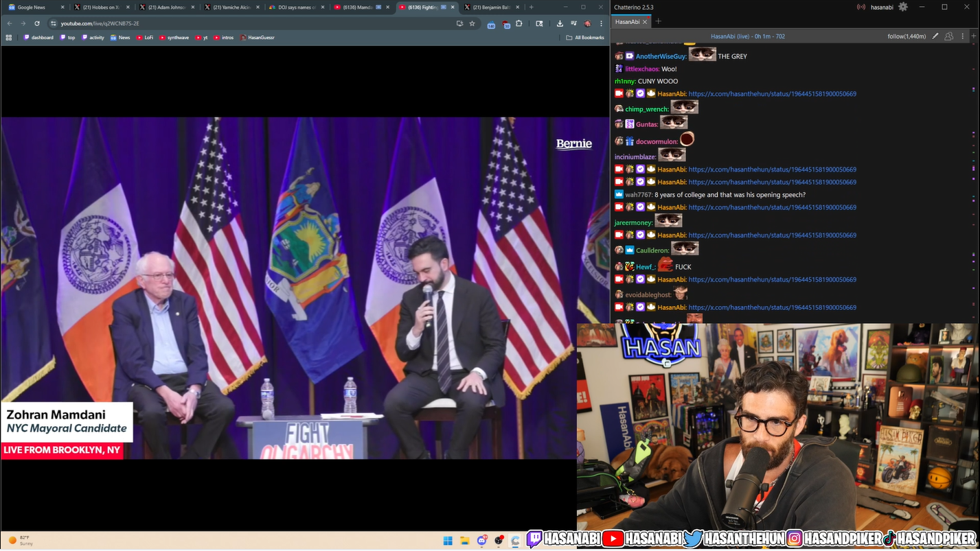The image size is (980, 551).
Task: Open the yt bookmark
Action: (x=201, y=38)
